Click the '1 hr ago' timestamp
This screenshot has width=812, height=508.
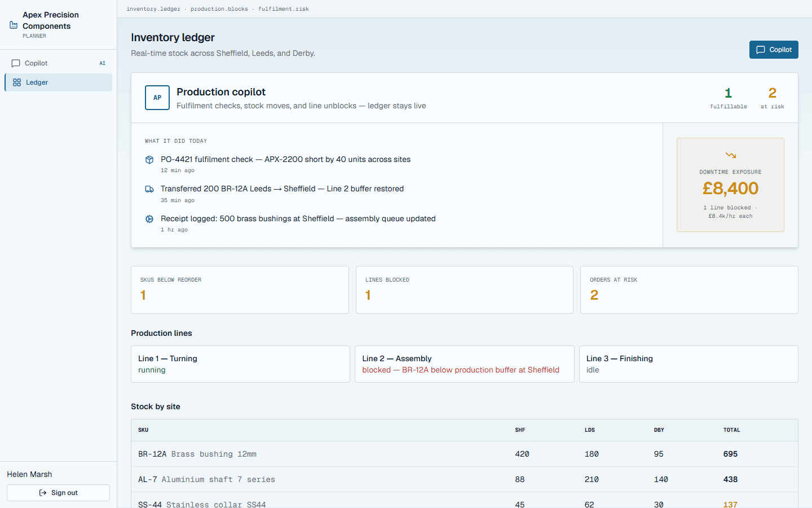pyautogui.click(x=174, y=230)
